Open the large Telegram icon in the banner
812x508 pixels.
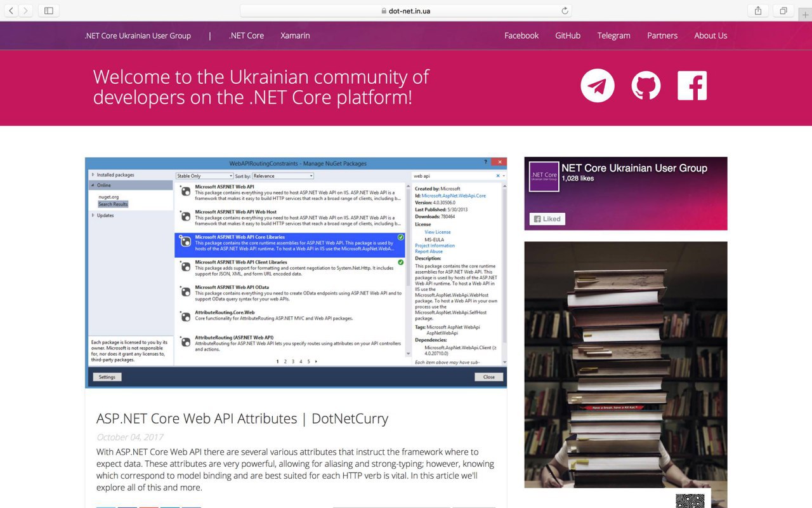[x=598, y=86]
